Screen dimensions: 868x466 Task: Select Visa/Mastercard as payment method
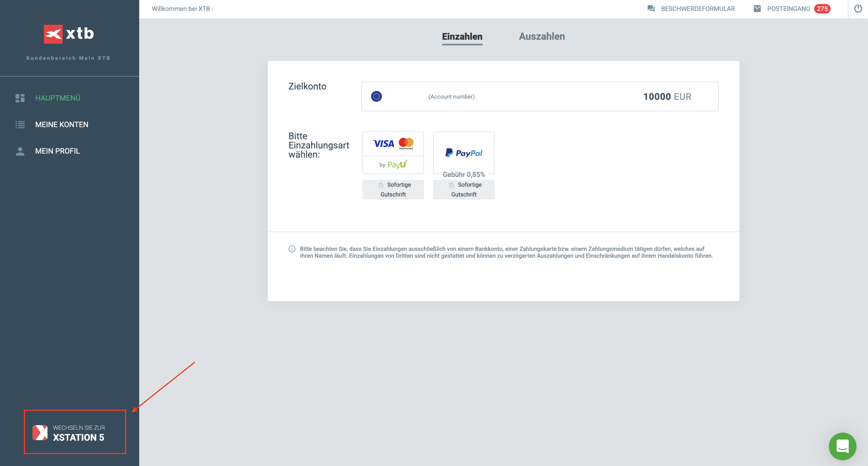pos(393,153)
